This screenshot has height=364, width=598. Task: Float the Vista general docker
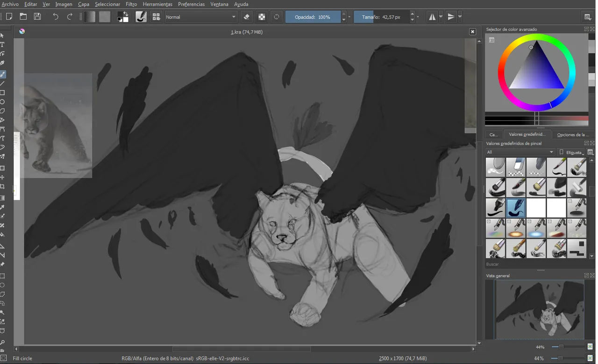point(587,275)
